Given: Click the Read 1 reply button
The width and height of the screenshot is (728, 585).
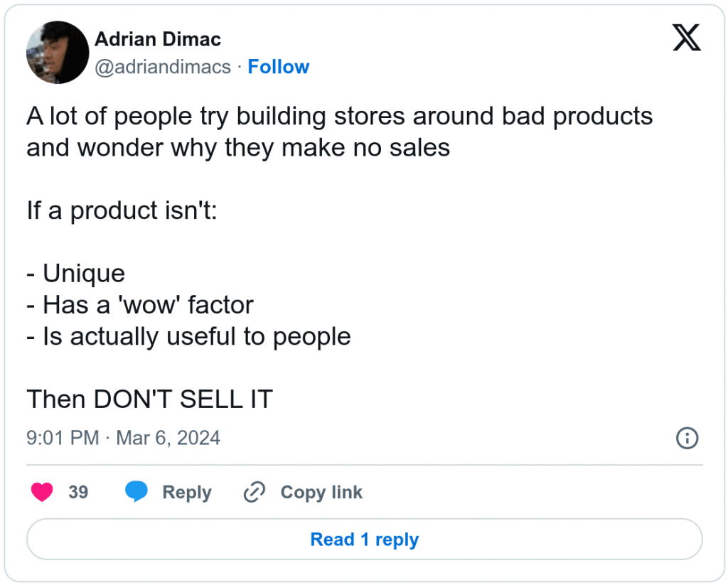Looking at the screenshot, I should pos(364,540).
